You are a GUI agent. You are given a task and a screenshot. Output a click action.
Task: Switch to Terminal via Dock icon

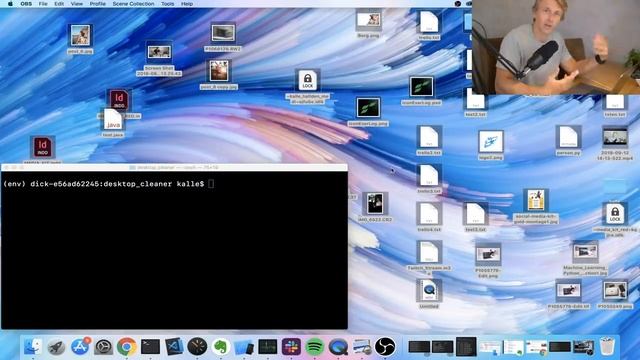(150, 347)
